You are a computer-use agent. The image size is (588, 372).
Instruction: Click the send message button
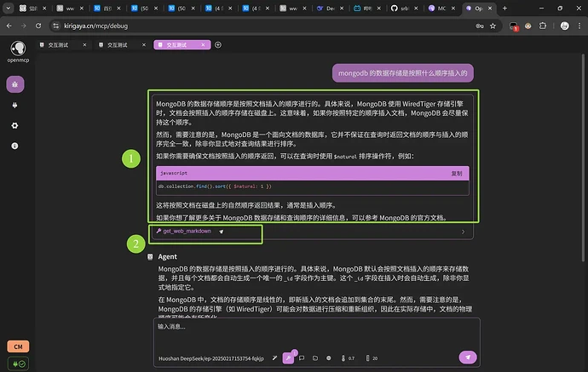pos(466,358)
